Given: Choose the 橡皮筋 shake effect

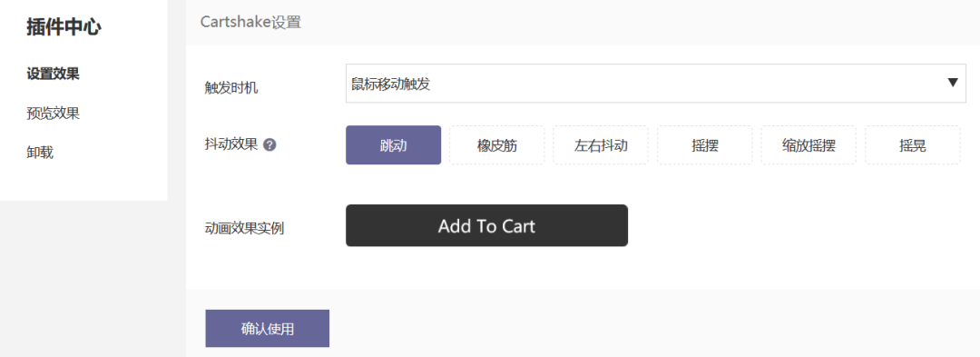Looking at the screenshot, I should click(497, 145).
